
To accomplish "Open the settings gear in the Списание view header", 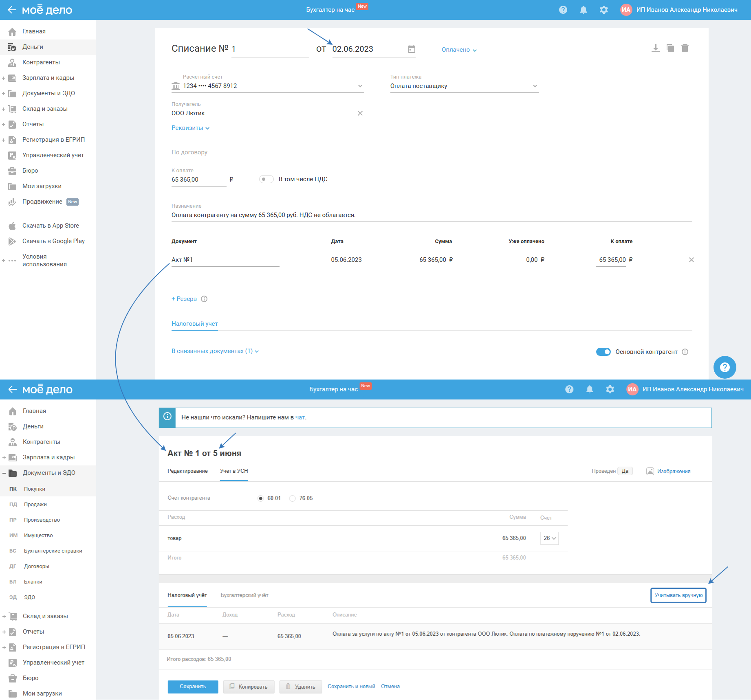I will click(604, 10).
